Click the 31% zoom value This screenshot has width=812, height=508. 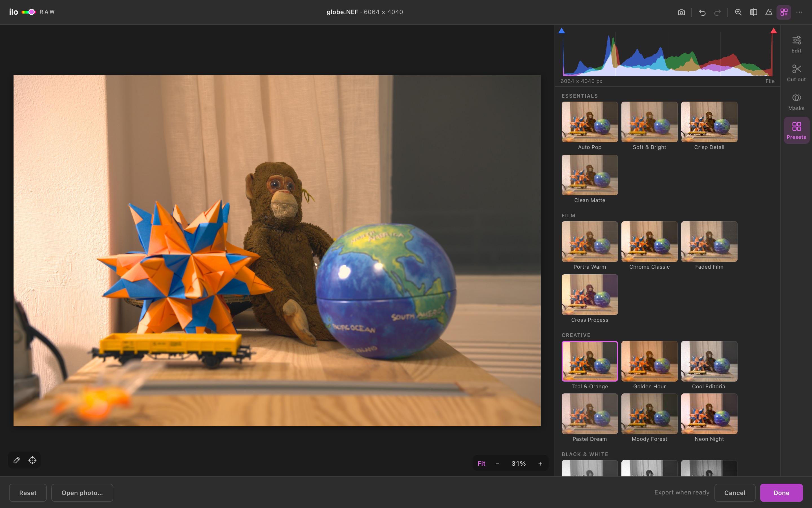click(x=518, y=464)
